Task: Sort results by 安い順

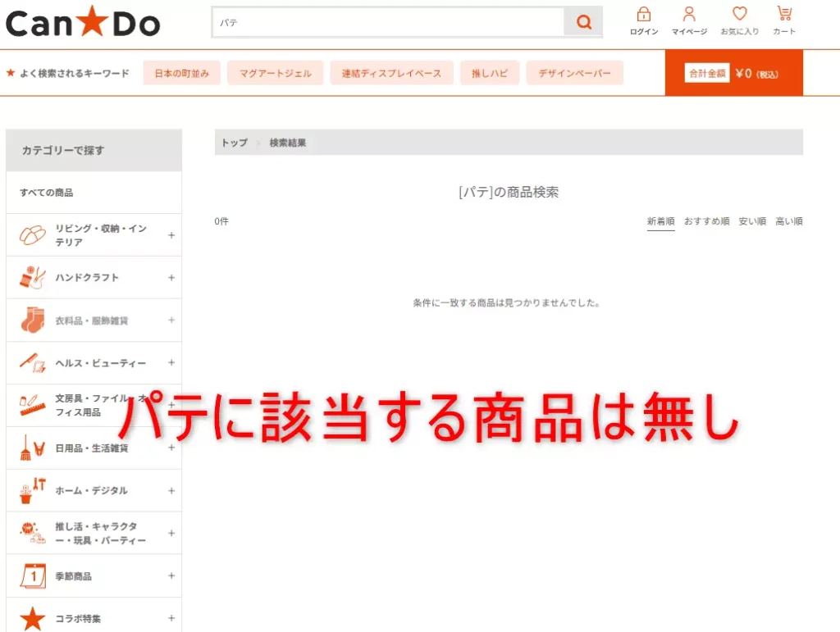Action: tap(752, 221)
